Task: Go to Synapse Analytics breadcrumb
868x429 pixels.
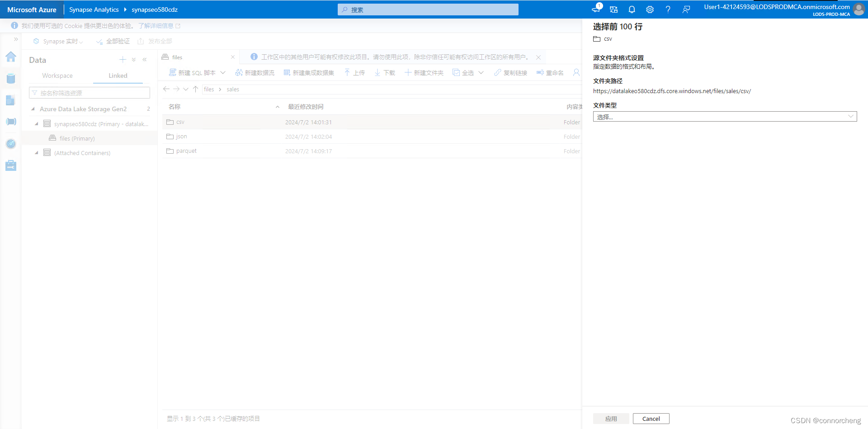Action: tap(94, 9)
